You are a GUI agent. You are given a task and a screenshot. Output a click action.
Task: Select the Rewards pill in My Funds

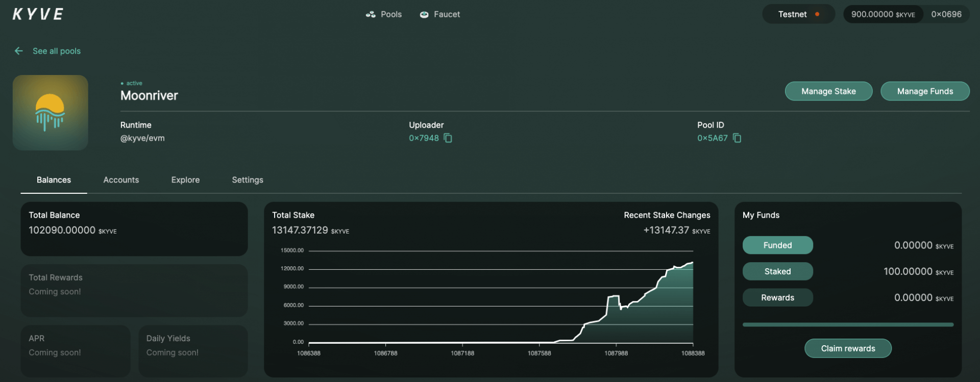coord(777,298)
